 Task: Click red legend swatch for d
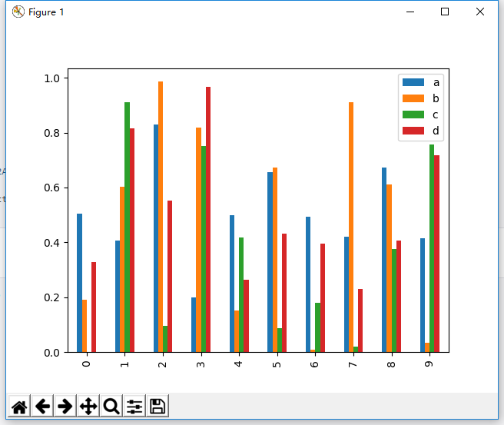click(x=413, y=131)
